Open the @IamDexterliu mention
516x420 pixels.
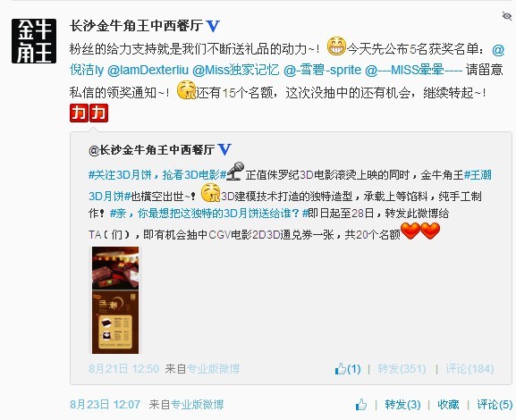pyautogui.click(x=148, y=70)
